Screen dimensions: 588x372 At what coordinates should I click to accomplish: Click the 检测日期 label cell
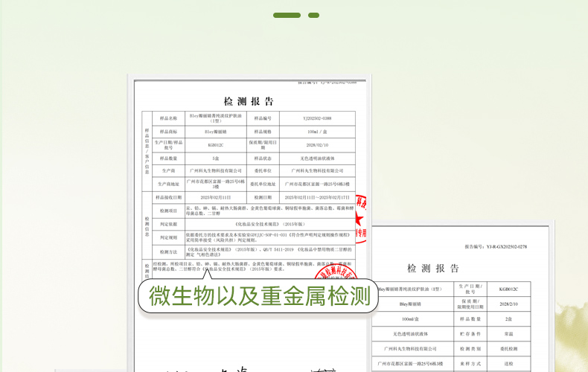263,197
